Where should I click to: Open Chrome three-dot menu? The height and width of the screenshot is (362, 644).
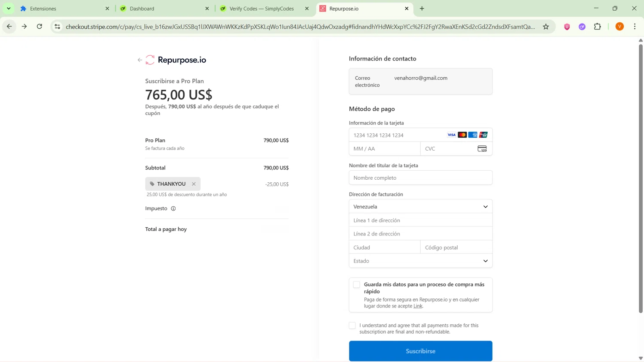pyautogui.click(x=635, y=27)
